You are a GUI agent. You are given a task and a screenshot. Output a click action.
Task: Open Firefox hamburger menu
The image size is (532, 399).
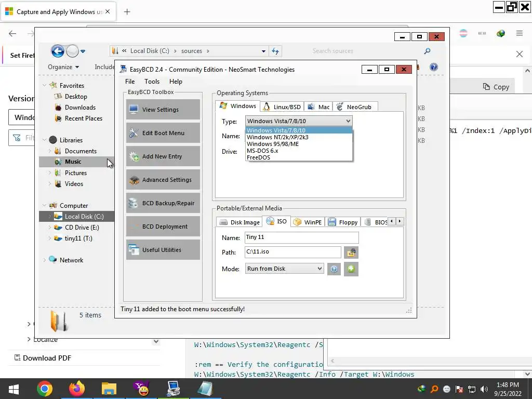click(x=520, y=33)
